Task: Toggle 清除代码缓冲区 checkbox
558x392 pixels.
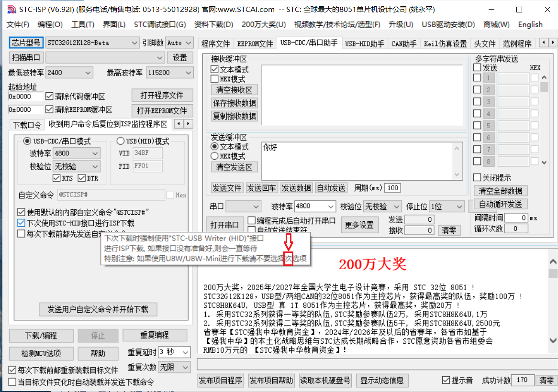Action: pyautogui.click(x=49, y=96)
